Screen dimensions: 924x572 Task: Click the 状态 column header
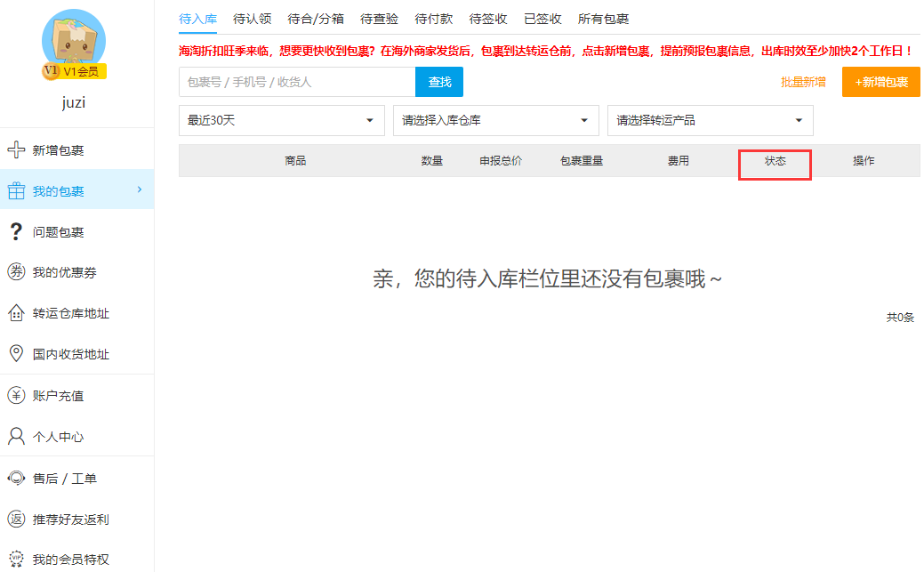point(775,160)
